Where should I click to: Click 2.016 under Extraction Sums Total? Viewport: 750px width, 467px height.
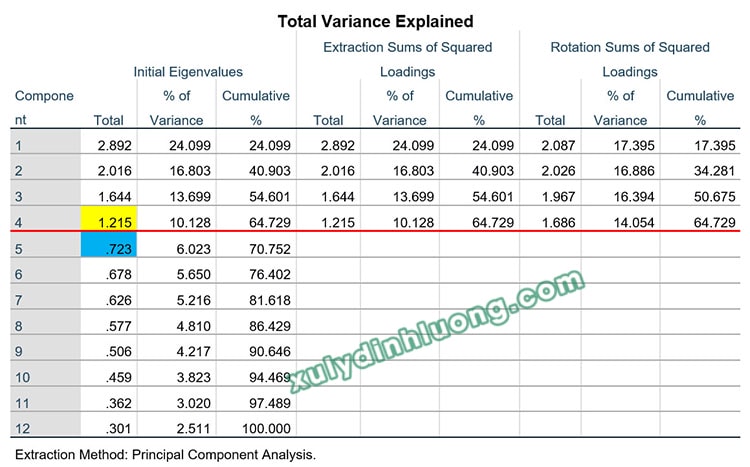(x=338, y=171)
